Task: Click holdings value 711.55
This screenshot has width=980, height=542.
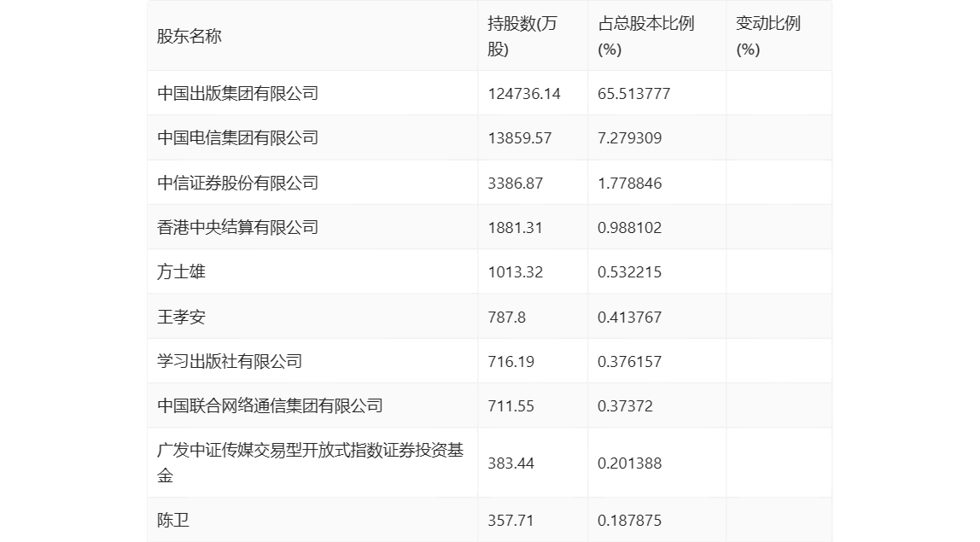Action: 511,406
